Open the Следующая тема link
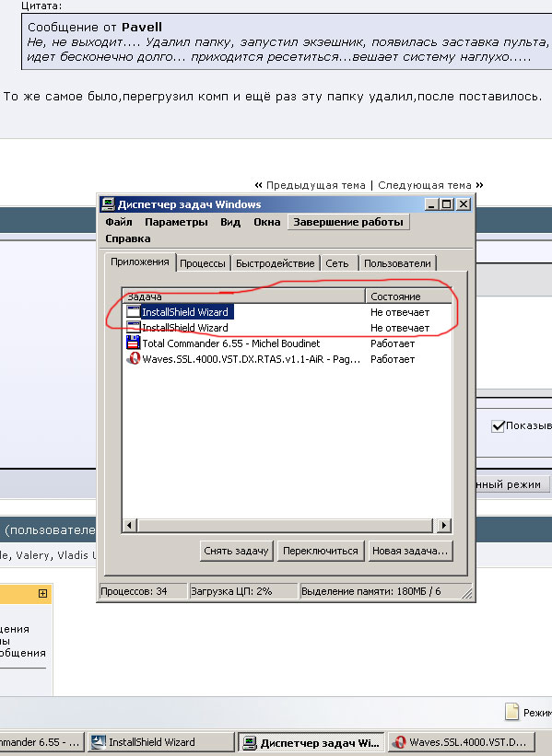 tap(425, 185)
